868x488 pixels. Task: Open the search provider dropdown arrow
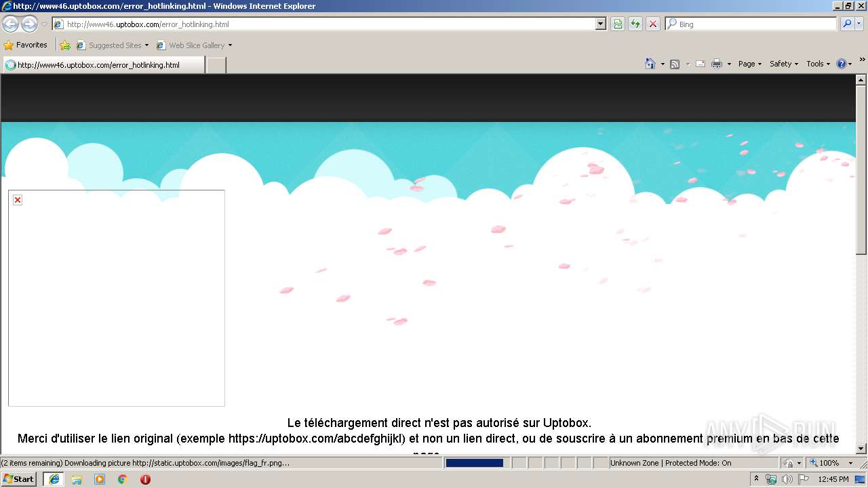pos(860,24)
